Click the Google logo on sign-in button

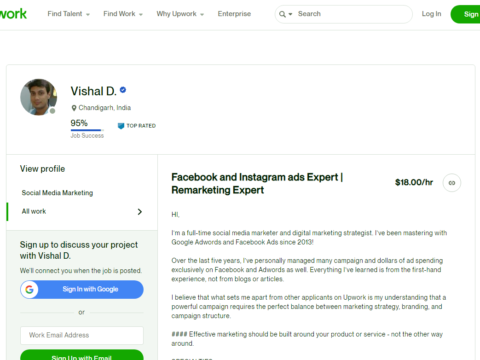pyautogui.click(x=29, y=289)
